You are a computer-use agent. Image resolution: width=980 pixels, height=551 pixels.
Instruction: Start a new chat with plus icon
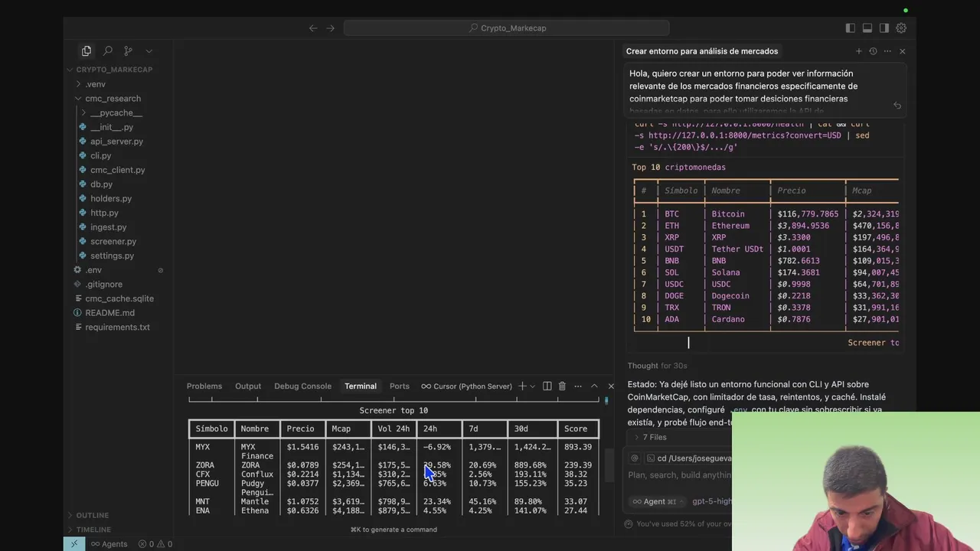tap(859, 51)
